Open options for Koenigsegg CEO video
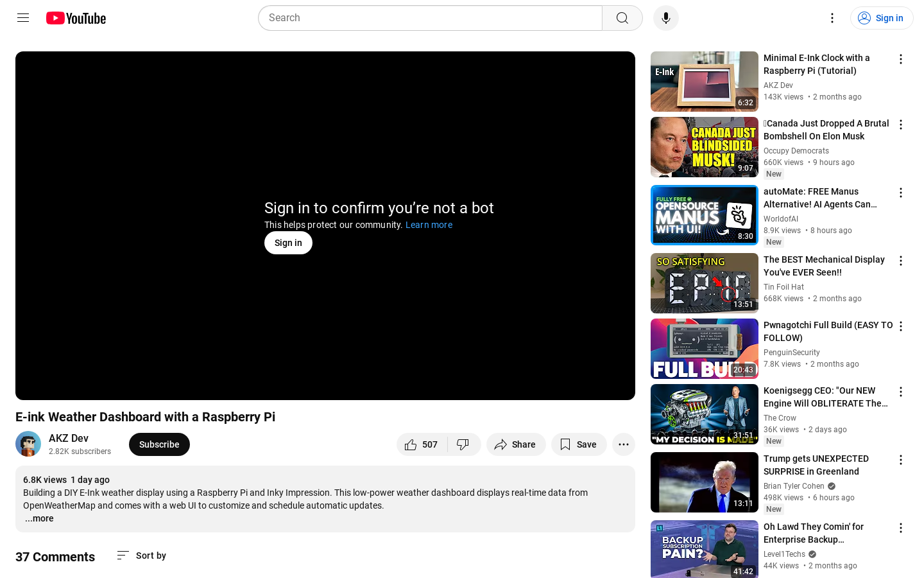This screenshot has width=924, height=578. point(901,392)
